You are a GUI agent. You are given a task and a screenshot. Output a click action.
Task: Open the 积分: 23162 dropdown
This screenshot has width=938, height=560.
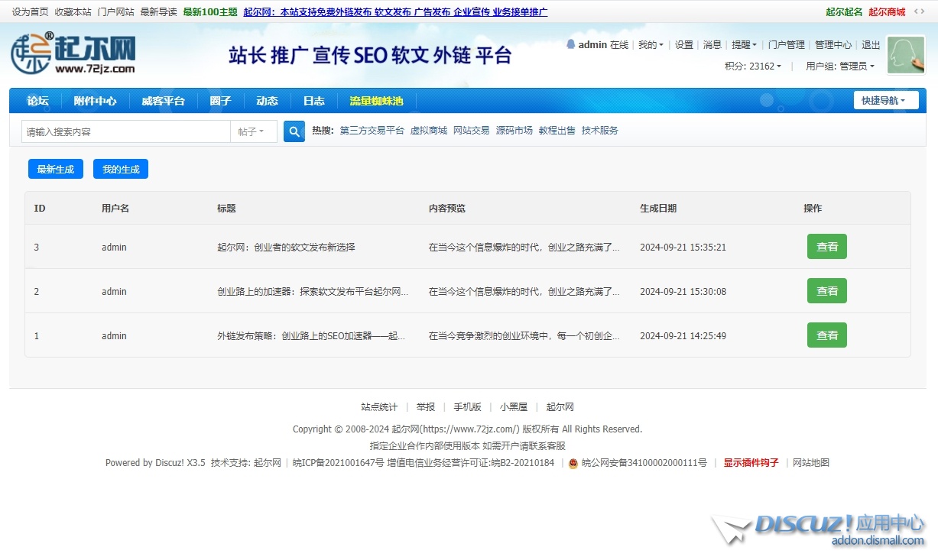pos(753,66)
